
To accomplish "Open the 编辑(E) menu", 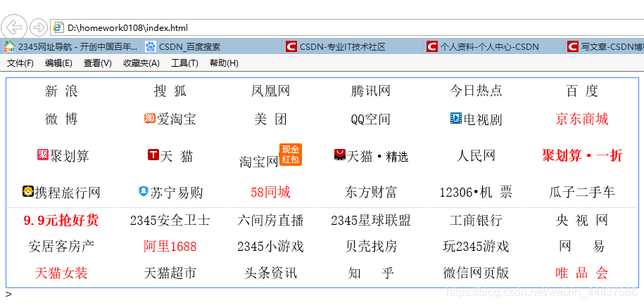I will (x=58, y=63).
